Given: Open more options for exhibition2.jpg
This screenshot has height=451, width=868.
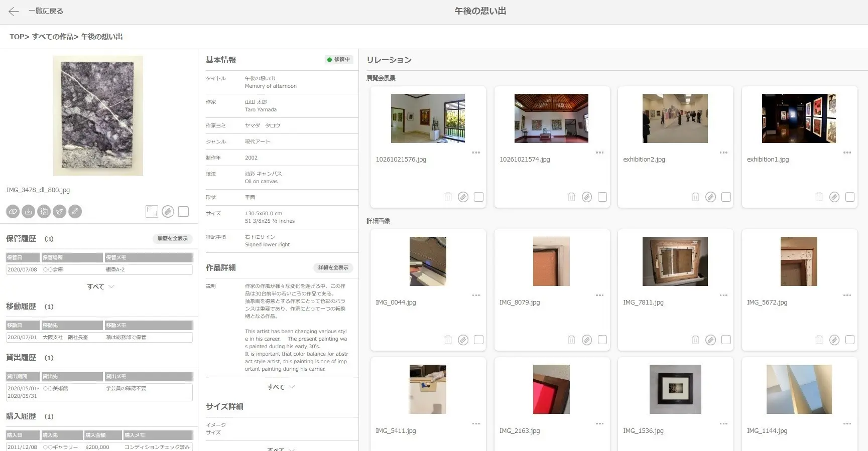Looking at the screenshot, I should (x=723, y=153).
